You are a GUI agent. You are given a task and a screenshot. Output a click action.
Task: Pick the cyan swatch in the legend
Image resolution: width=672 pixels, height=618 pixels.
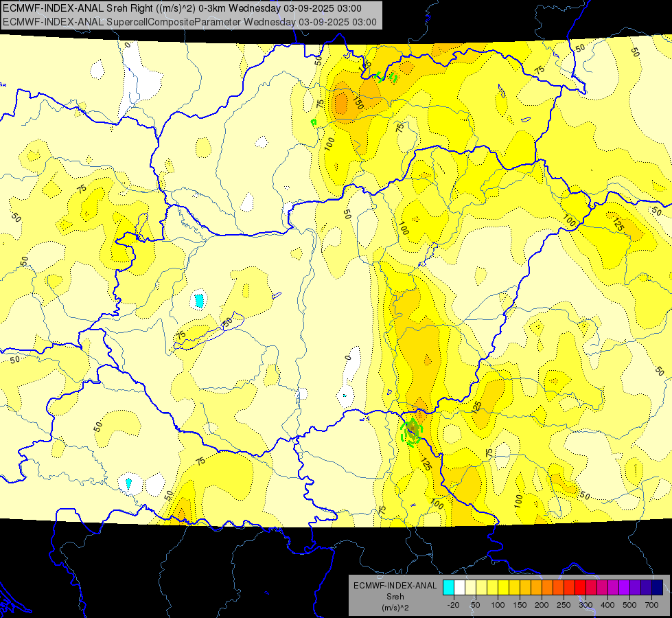click(449, 588)
